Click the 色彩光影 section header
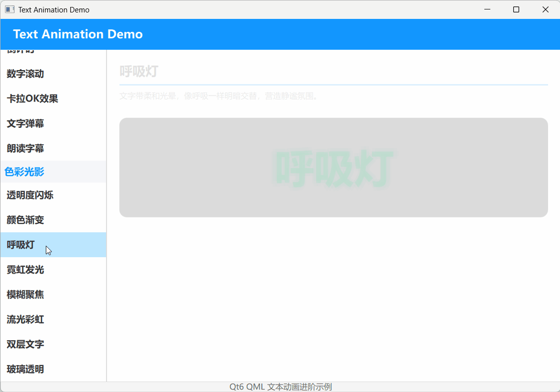 pos(53,172)
